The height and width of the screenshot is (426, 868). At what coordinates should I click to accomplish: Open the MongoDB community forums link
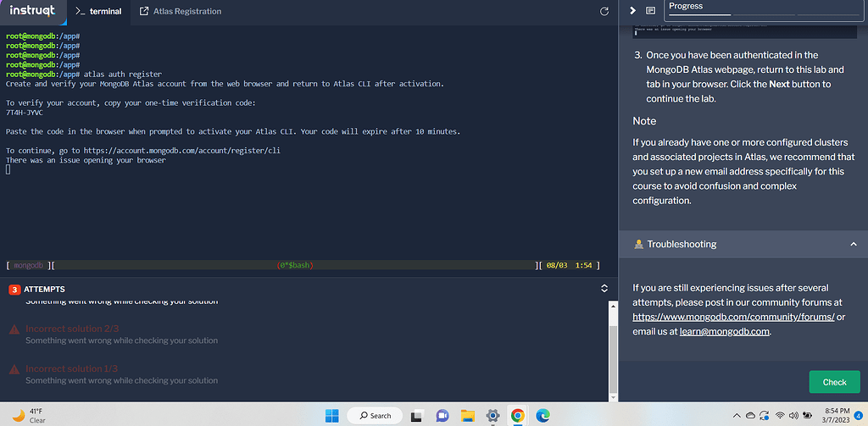[x=734, y=317]
